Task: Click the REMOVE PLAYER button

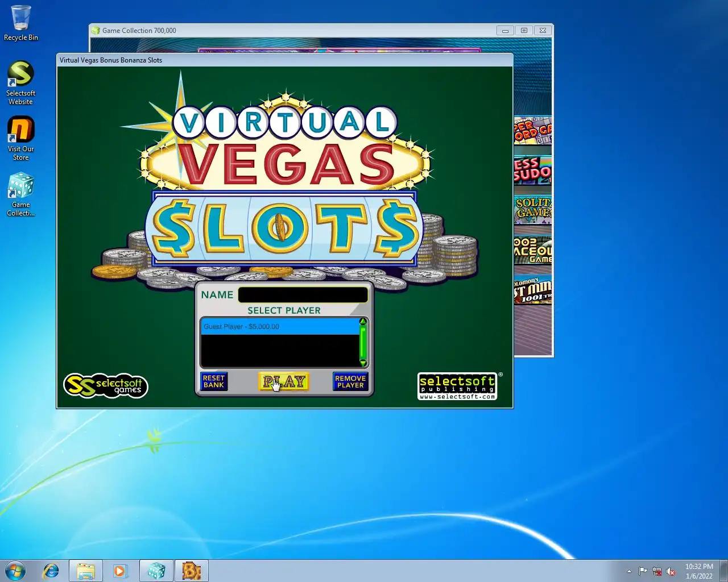Action: coord(350,381)
